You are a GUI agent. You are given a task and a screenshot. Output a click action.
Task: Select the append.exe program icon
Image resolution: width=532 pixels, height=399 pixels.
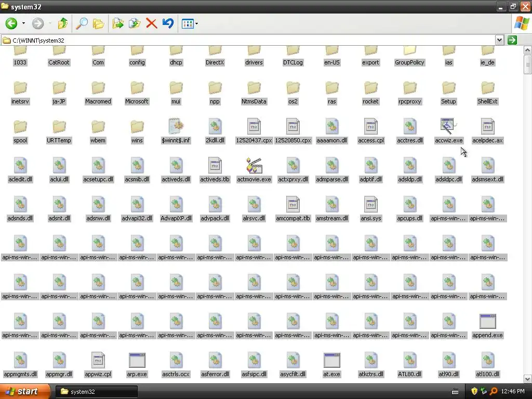coord(487,321)
